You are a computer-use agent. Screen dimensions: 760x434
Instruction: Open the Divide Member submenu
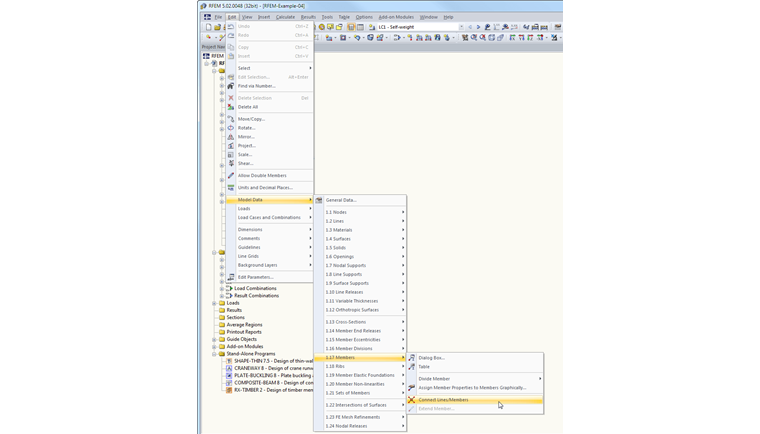coord(475,379)
